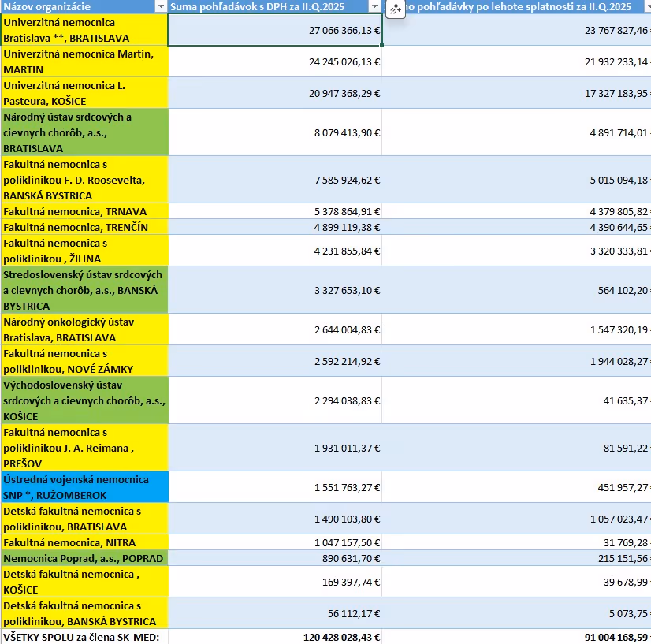Click cell value 1 047 157,50 €
This screenshot has width=651, height=644.
pyautogui.click(x=347, y=543)
